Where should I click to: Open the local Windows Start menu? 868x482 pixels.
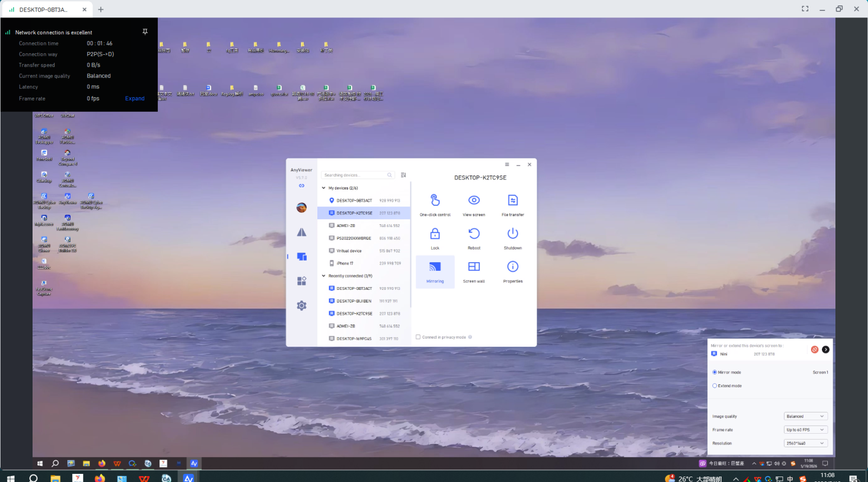(10, 478)
